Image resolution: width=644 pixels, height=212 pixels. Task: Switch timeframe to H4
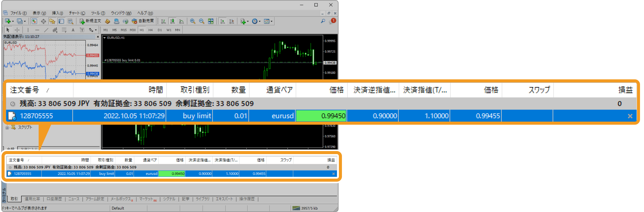click(150, 30)
